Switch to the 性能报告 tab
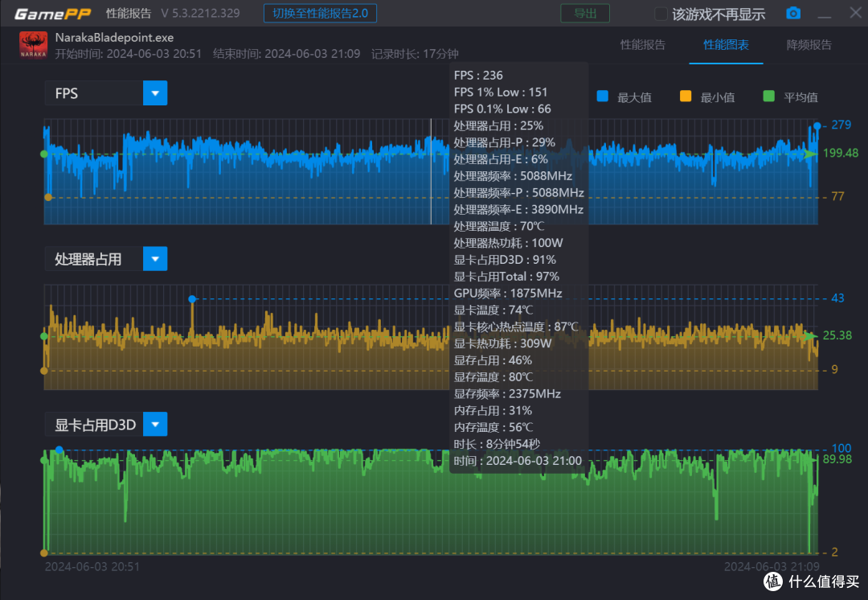The height and width of the screenshot is (600, 868). (643, 45)
